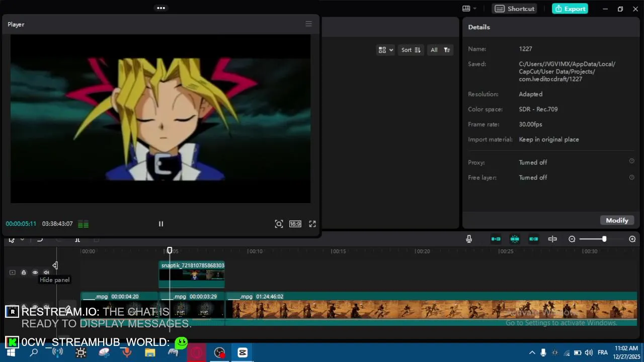The width and height of the screenshot is (644, 362).
Task: Change the 16:9 aspect ratio setting
Action: point(295,224)
